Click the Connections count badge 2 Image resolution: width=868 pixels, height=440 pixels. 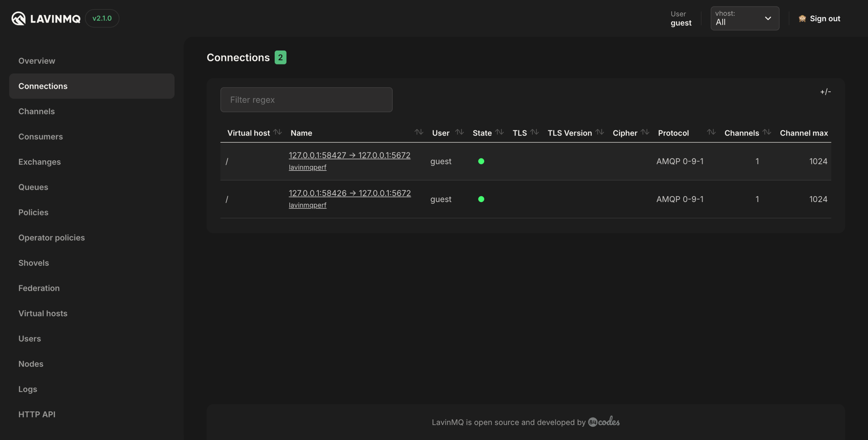[280, 57]
